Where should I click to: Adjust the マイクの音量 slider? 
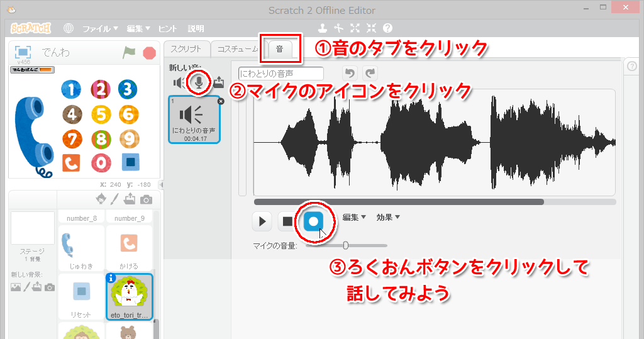345,245
